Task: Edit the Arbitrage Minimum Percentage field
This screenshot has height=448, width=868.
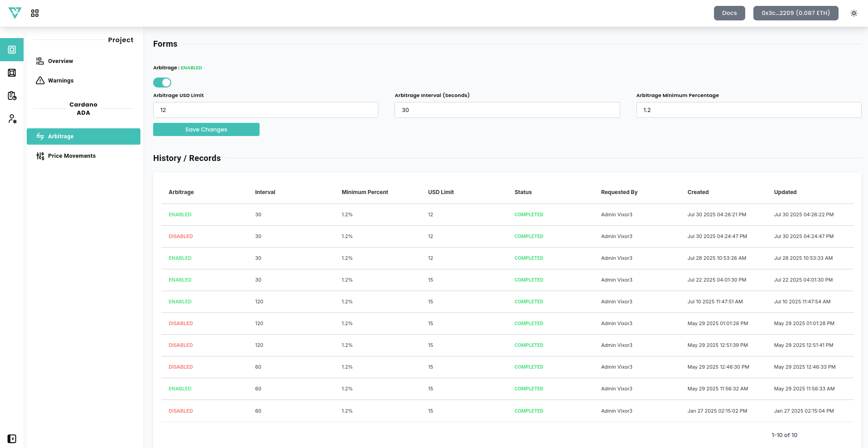Action: point(748,110)
